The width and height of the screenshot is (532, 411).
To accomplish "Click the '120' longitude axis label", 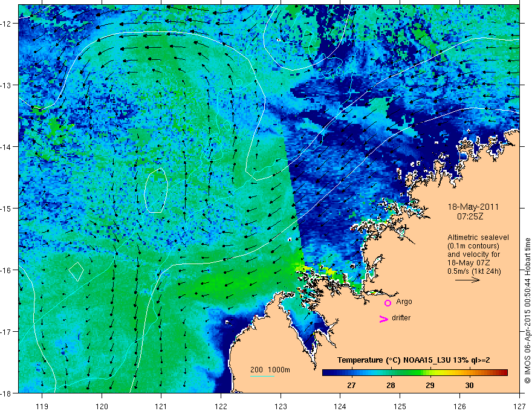I will pos(102,406).
